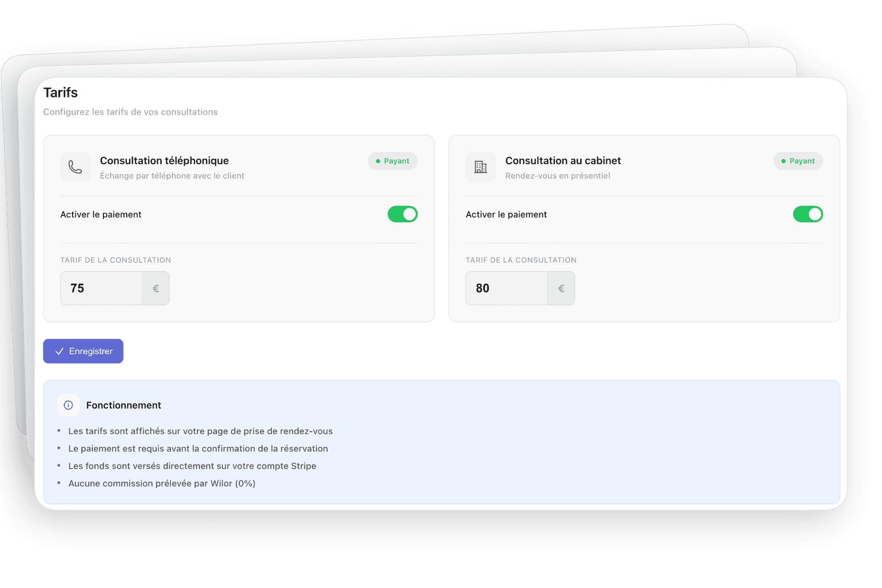
Task: Click the info icon beside Fonctionnement
Action: point(68,405)
